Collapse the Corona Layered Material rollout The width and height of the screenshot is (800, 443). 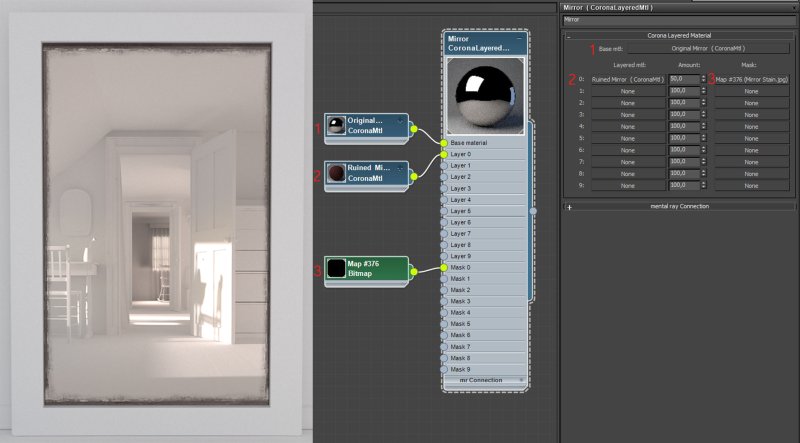(569, 35)
